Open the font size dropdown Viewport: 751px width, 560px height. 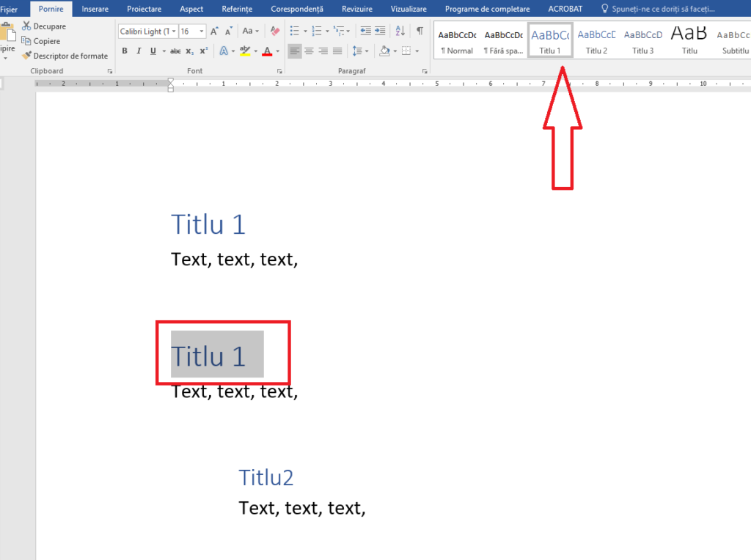point(202,32)
